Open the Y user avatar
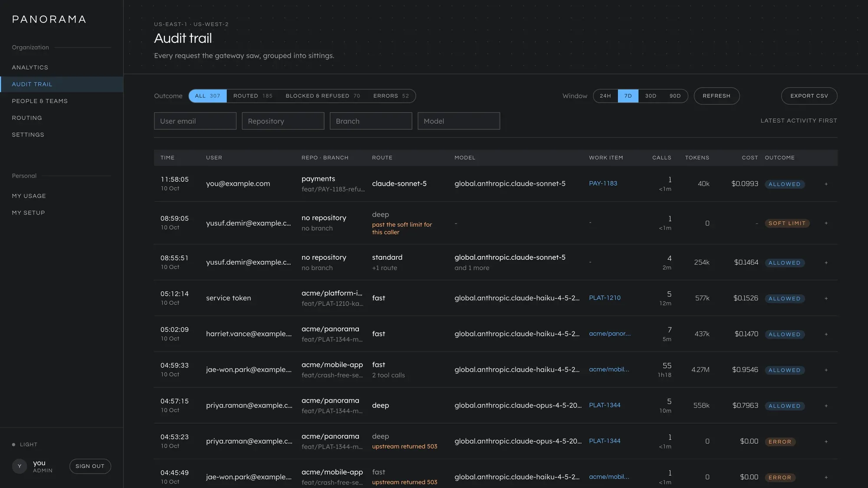The width and height of the screenshot is (868, 488). pyautogui.click(x=19, y=466)
